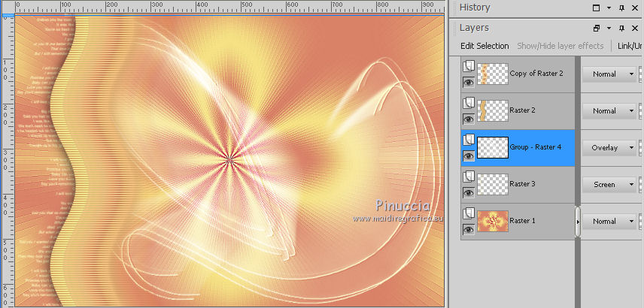Click the horizontal ruler above the canvas
644x308 pixels.
click(229, 6)
